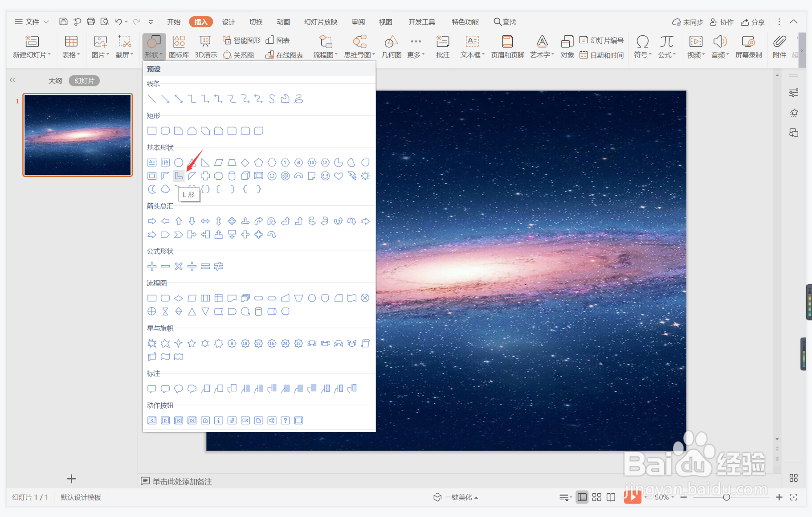Expand the 文本框 text box dropdown

[472, 55]
